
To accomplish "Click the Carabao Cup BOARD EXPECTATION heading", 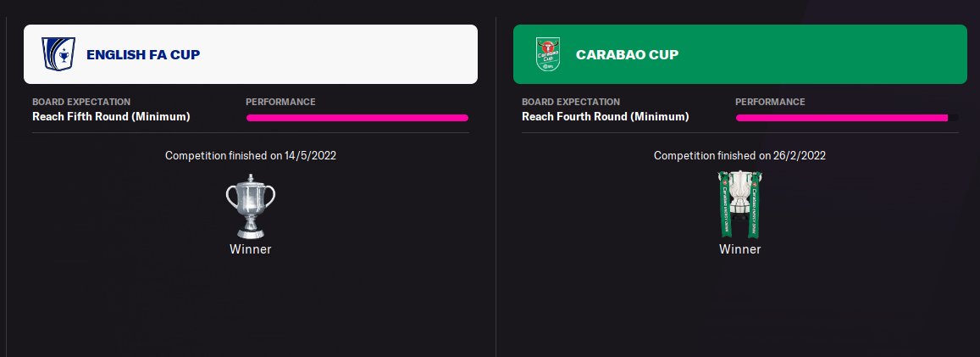I will coord(571,102).
